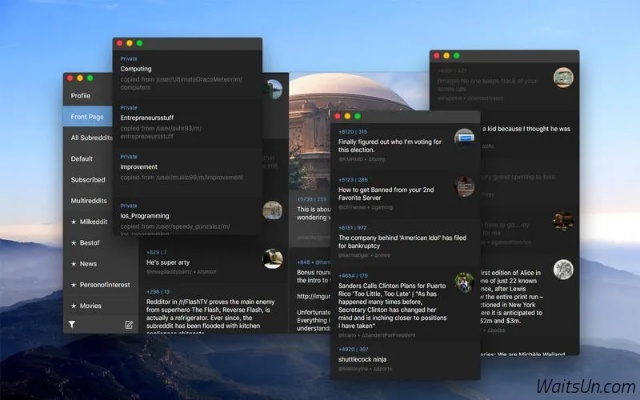Open the thumbnail next to 'He's super arty'
Screen dimensions: 640x400
[x=272, y=258]
